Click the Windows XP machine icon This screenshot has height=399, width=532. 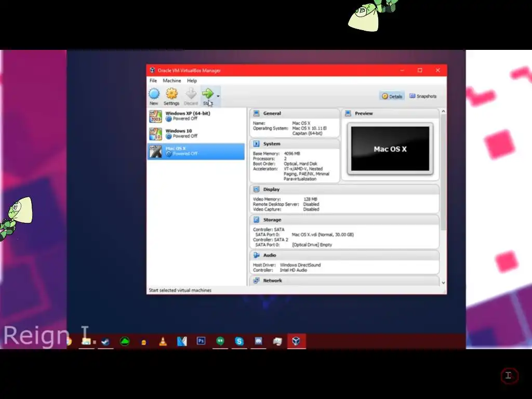click(155, 116)
